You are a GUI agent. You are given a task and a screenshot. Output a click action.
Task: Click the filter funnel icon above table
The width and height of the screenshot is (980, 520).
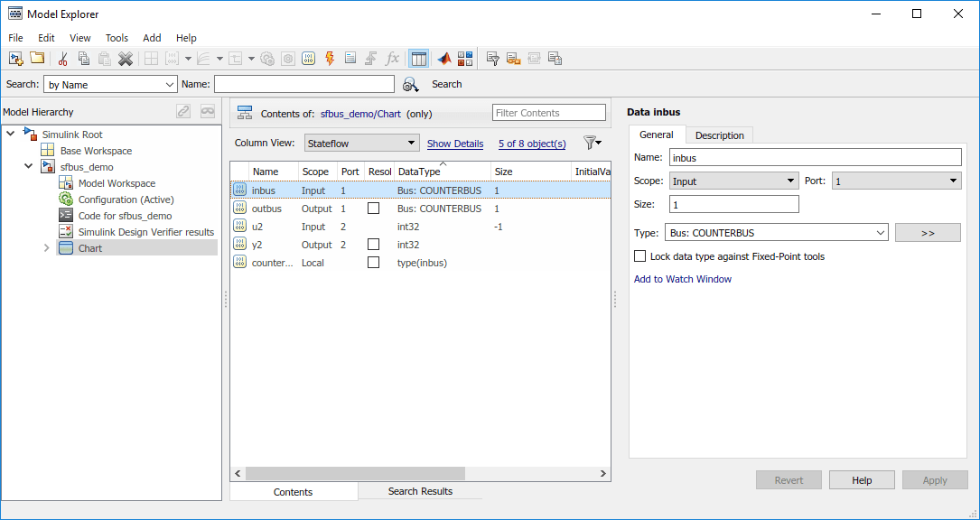point(592,143)
